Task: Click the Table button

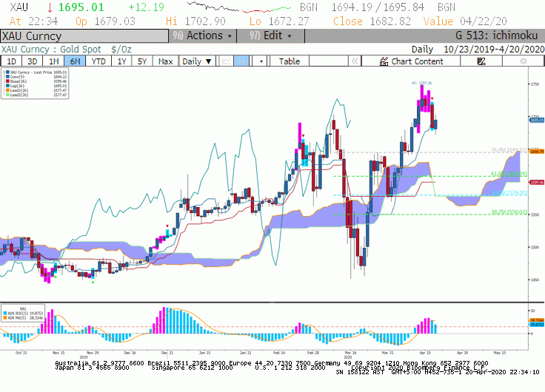Action: pos(290,61)
